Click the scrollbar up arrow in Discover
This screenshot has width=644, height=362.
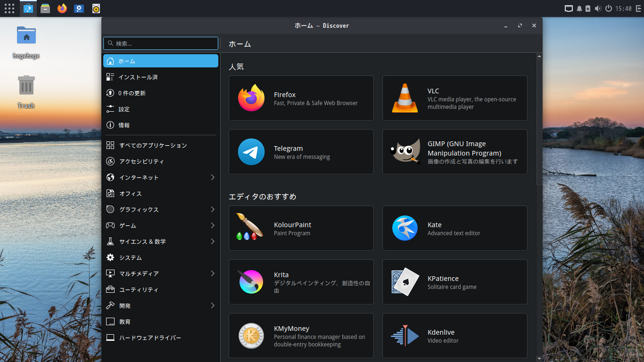539,56
